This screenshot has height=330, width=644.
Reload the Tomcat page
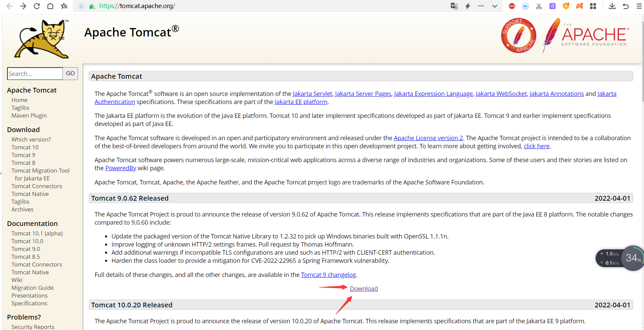tap(37, 6)
